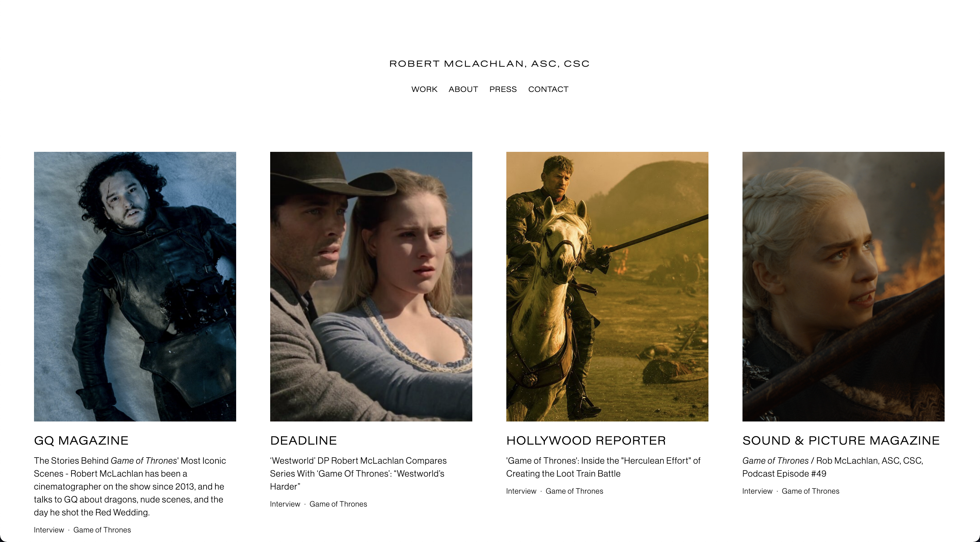Open the GQ Magazine article thumbnail
Image resolution: width=980 pixels, height=542 pixels.
135,286
